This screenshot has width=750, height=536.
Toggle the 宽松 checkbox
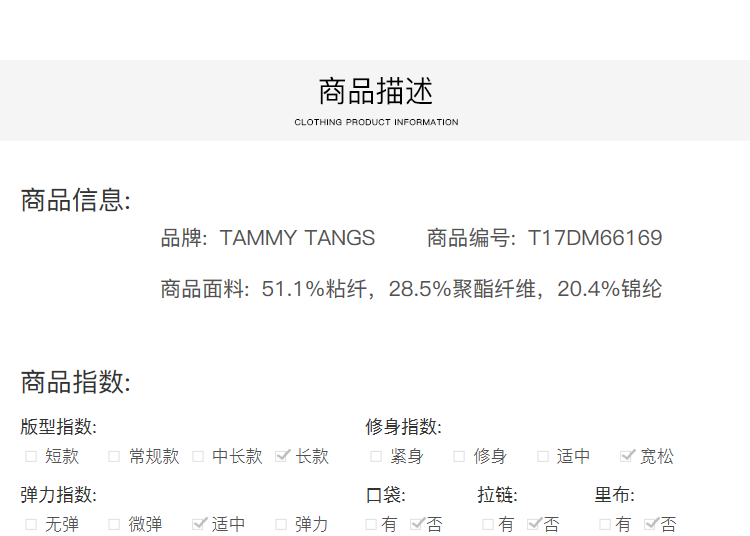(x=627, y=456)
